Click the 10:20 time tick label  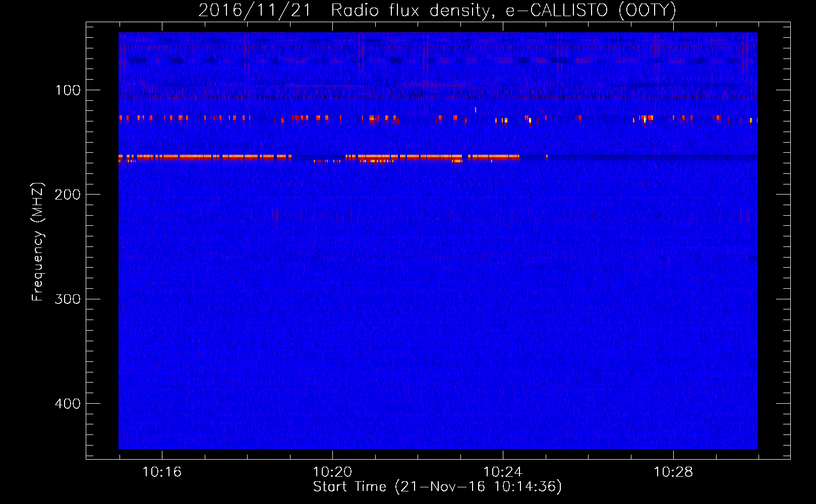click(x=332, y=472)
